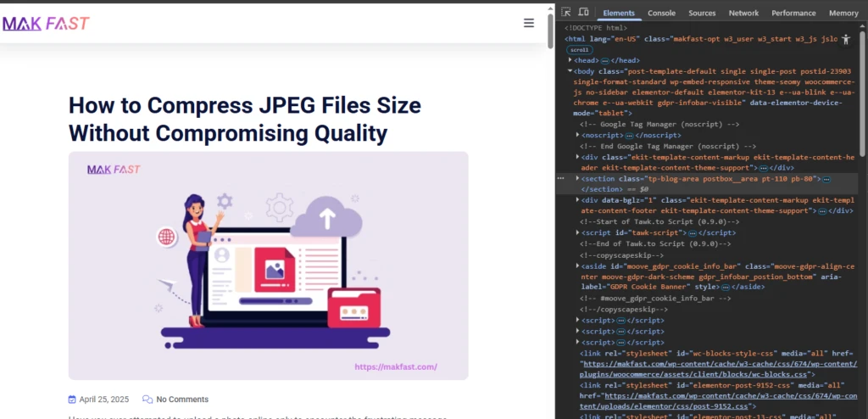Switch to the Console tab
The width and height of the screenshot is (868, 419).
pyautogui.click(x=661, y=13)
